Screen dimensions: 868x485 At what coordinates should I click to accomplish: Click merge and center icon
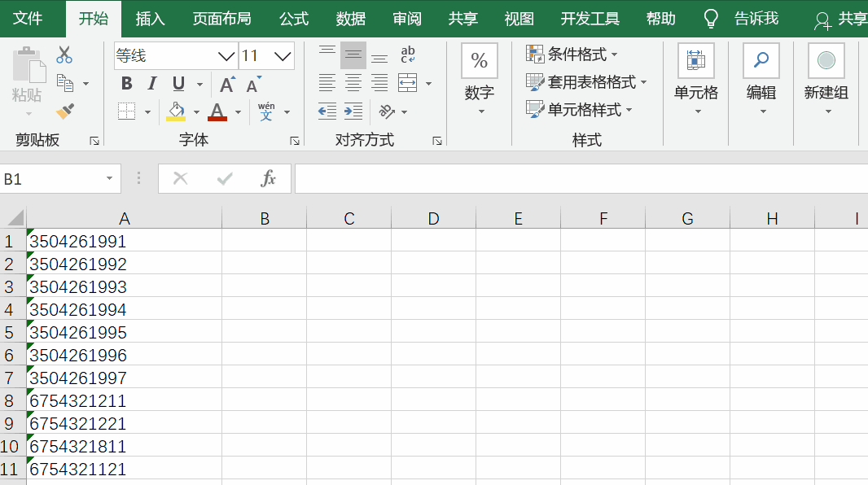coord(408,83)
